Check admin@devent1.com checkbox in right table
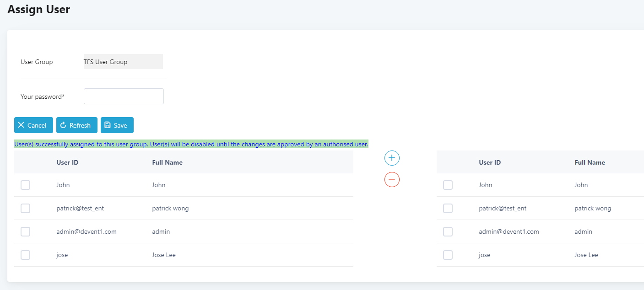The height and width of the screenshot is (290, 644). point(448,231)
